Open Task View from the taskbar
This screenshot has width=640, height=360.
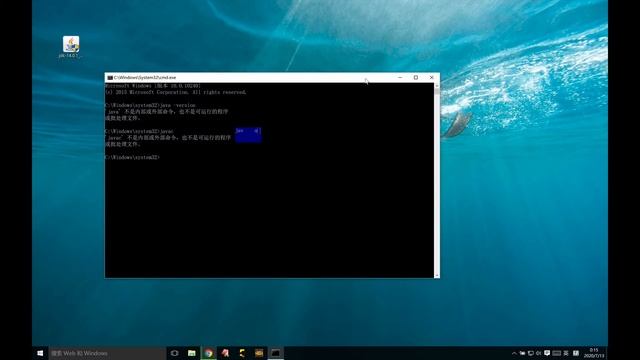pos(175,353)
